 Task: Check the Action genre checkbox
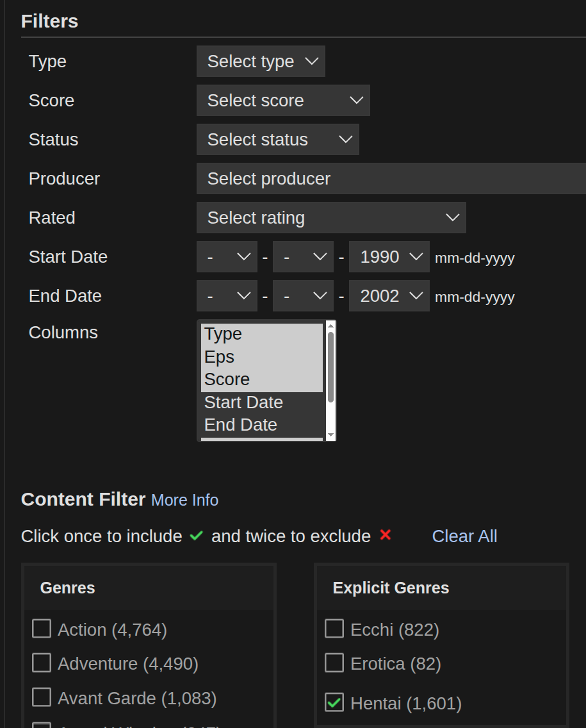point(42,629)
